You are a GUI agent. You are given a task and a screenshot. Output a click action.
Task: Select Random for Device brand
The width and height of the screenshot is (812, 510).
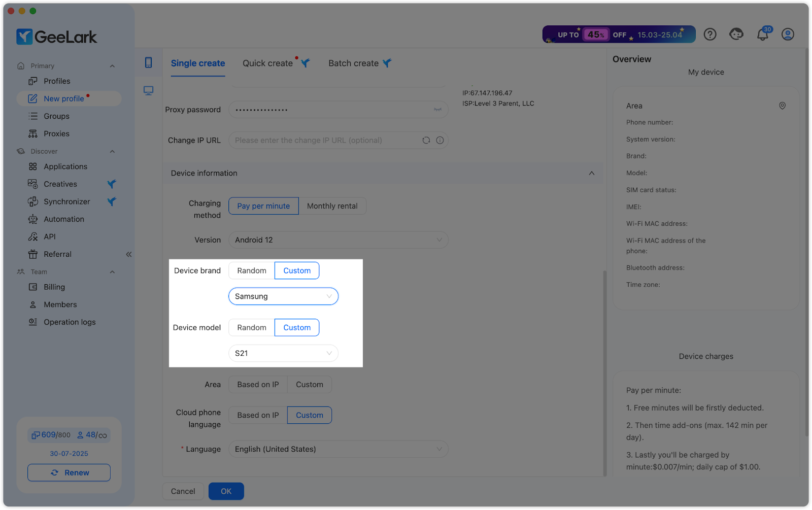[x=252, y=270]
